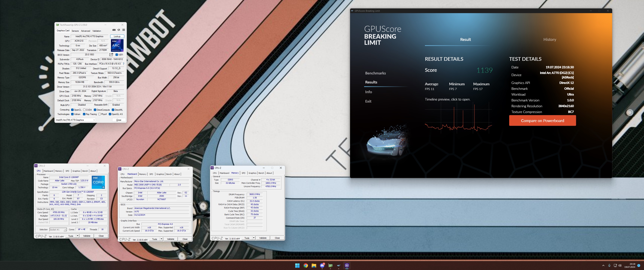The width and height of the screenshot is (644, 270).
Task: Open Benchmarks in the GPUScore sidebar
Action: (375, 73)
